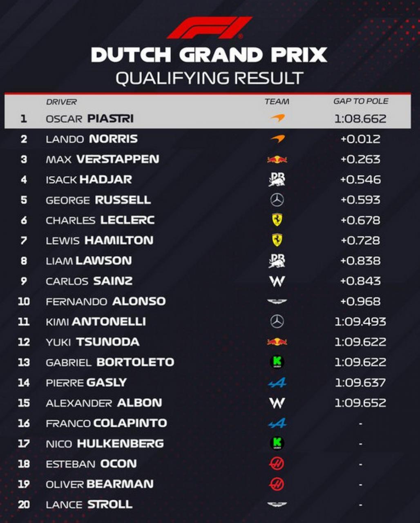The image size is (420, 523).
Task: Click Kick Sauber logo next to Gabriel Bortoleto
Action: (x=277, y=362)
